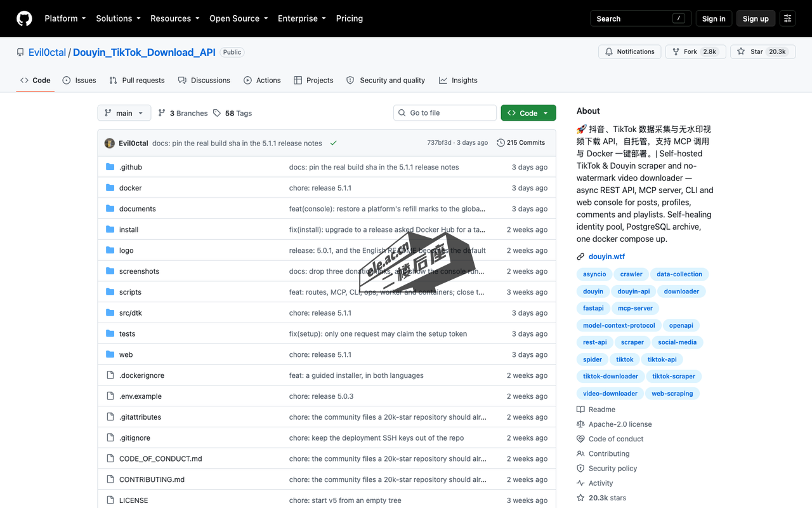Open the tests folder
The height and width of the screenshot is (508, 812).
point(127,334)
